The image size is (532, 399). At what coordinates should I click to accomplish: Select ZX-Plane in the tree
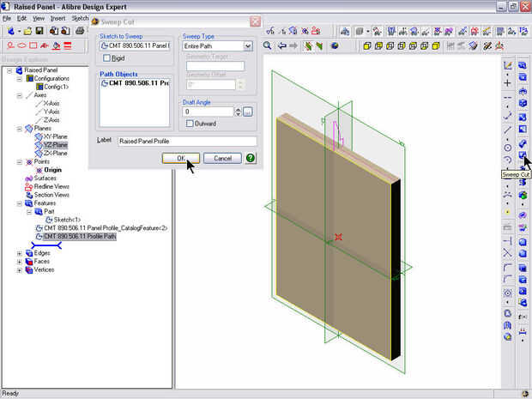[55, 154]
